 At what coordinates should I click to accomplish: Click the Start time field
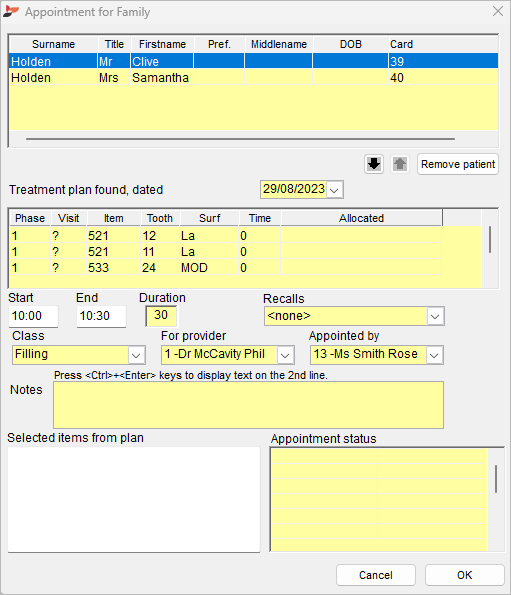(33, 316)
